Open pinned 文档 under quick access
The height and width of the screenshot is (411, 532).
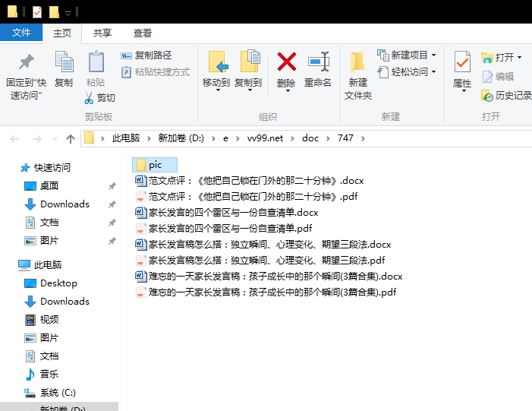tap(42, 223)
